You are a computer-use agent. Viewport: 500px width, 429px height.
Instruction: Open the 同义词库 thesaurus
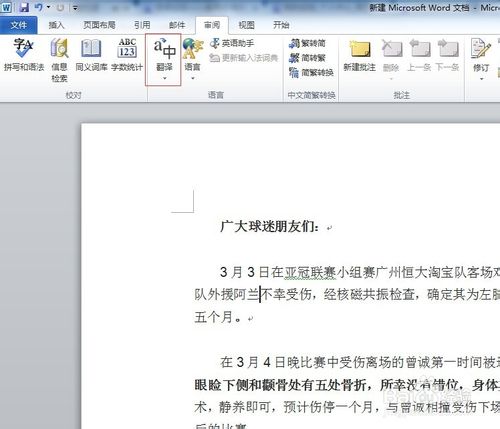pyautogui.click(x=91, y=55)
